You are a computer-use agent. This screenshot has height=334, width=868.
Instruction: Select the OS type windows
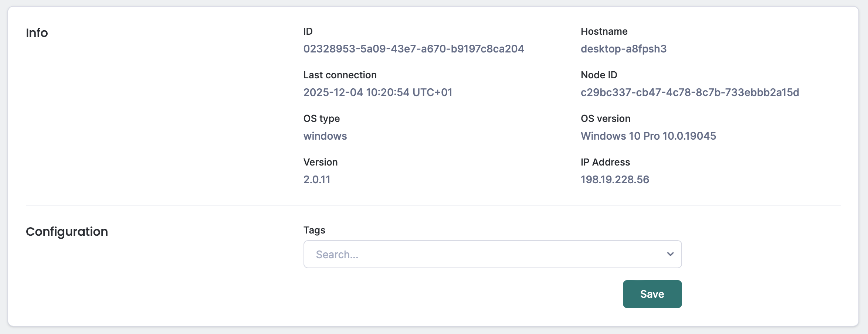325,136
